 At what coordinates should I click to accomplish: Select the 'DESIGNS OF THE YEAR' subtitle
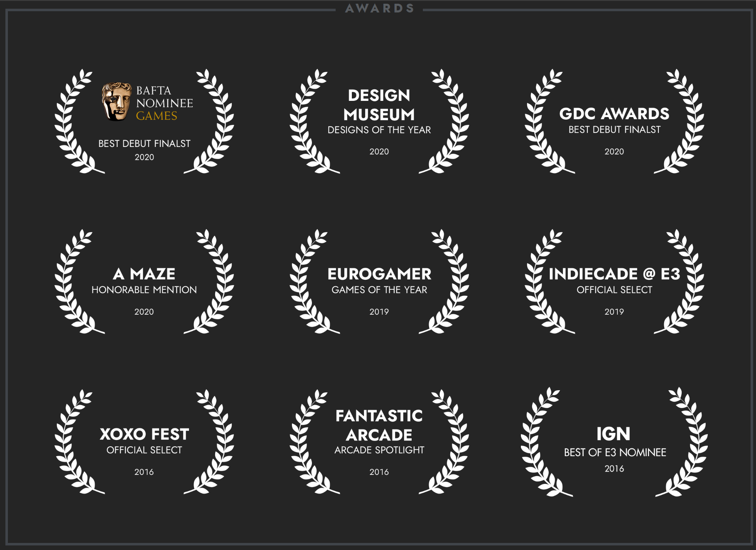pos(379,130)
